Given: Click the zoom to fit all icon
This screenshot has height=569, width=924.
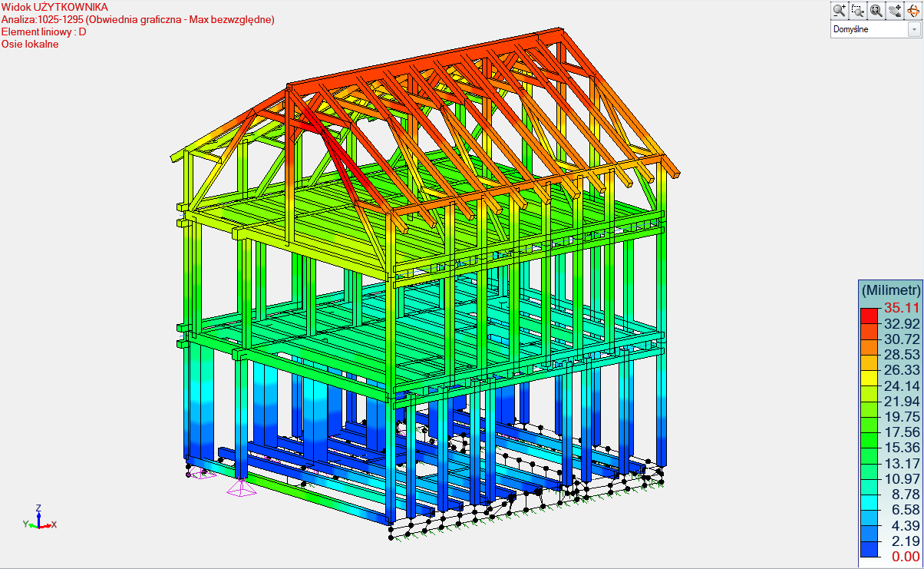Looking at the screenshot, I should tap(876, 10).
